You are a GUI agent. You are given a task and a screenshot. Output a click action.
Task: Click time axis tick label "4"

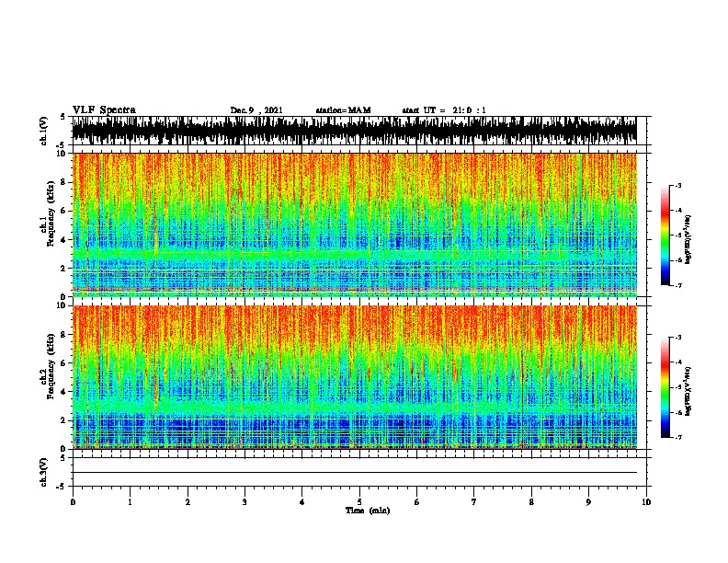(302, 502)
